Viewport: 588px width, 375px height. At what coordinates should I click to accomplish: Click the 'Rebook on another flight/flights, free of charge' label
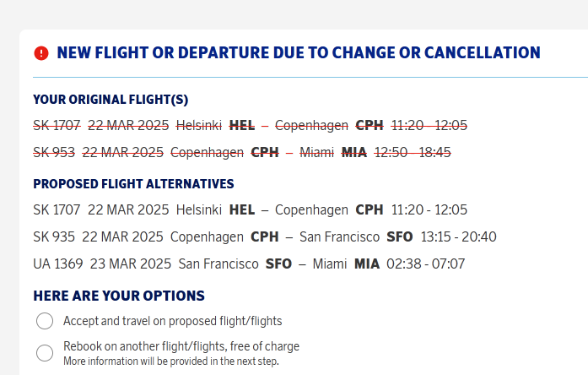pos(181,346)
